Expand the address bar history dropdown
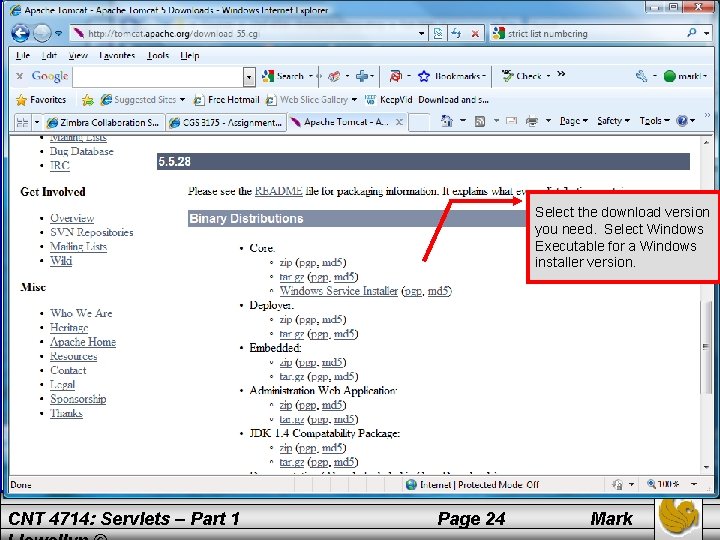This screenshot has height=540, width=720. (x=421, y=34)
